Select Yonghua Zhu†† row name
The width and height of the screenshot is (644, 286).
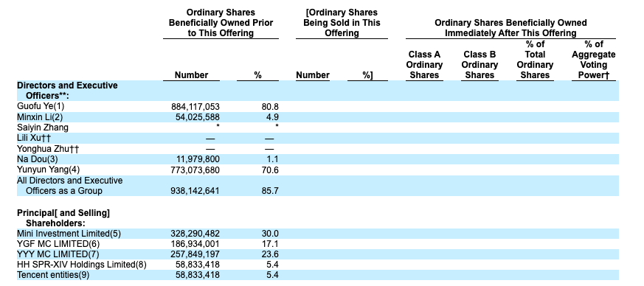coord(48,149)
